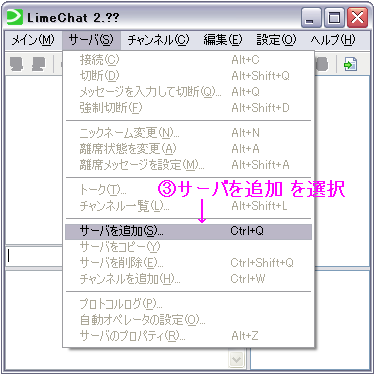The image size is (375, 375).
Task: Click the LimeChat logo icon in title bar
Action: point(15,17)
